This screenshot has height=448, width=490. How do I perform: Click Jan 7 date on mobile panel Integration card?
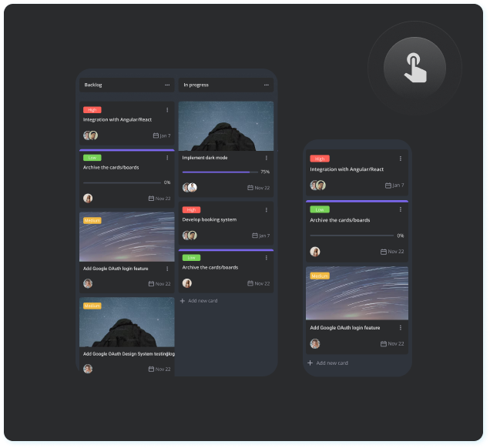398,186
